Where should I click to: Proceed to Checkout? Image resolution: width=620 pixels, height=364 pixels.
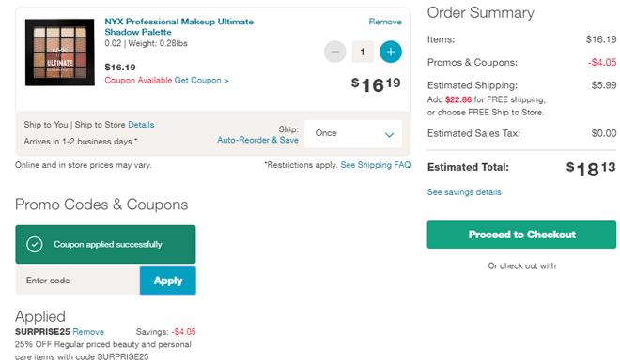tap(521, 235)
